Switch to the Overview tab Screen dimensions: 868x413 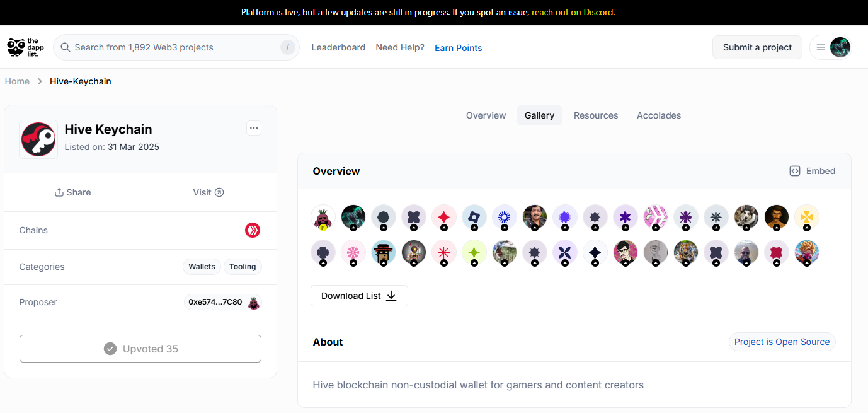(486, 115)
